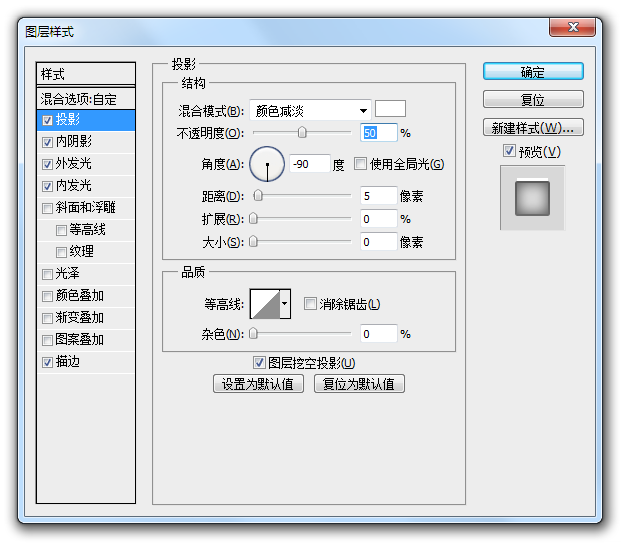Click the contour (等高线) curve thumbnail
This screenshot has width=621, height=547.
pyautogui.click(x=265, y=303)
